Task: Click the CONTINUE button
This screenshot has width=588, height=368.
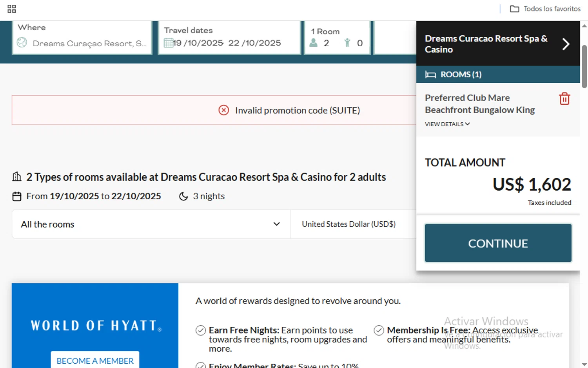Action: pyautogui.click(x=498, y=243)
